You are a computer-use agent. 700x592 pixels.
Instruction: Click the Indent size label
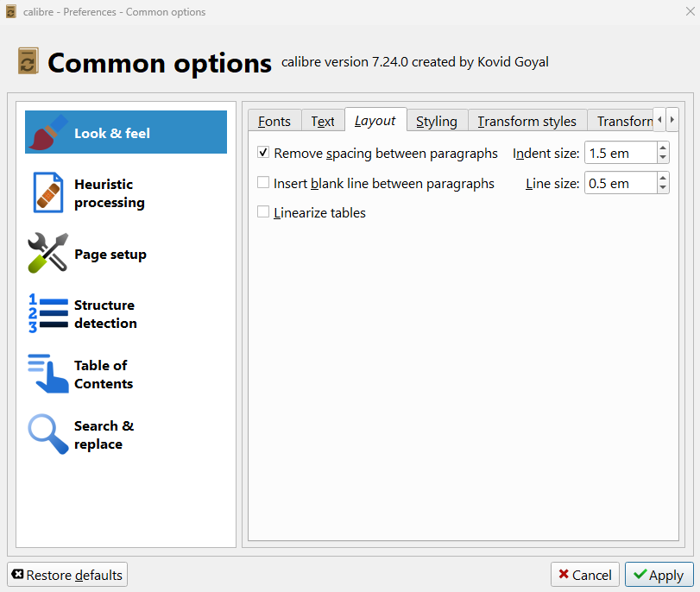(x=546, y=153)
